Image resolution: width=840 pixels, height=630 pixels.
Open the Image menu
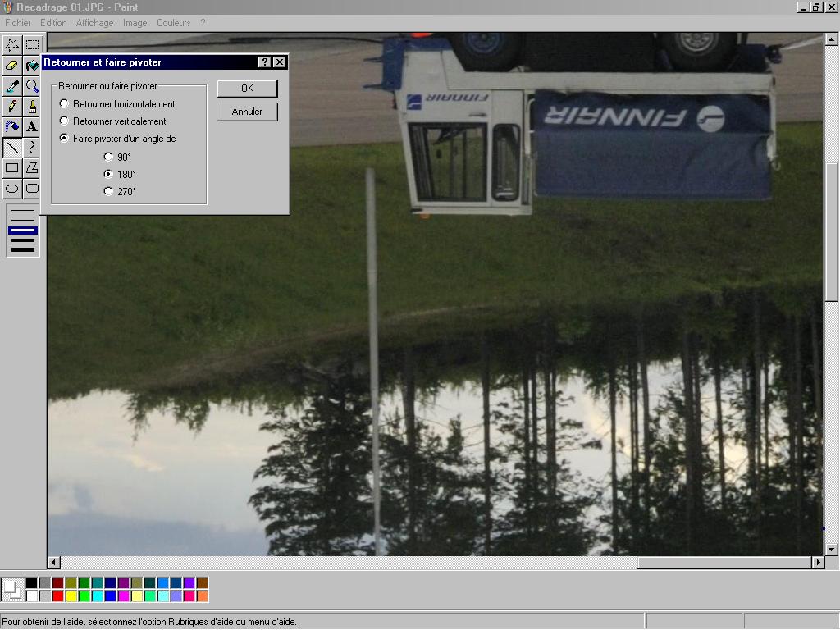click(135, 23)
